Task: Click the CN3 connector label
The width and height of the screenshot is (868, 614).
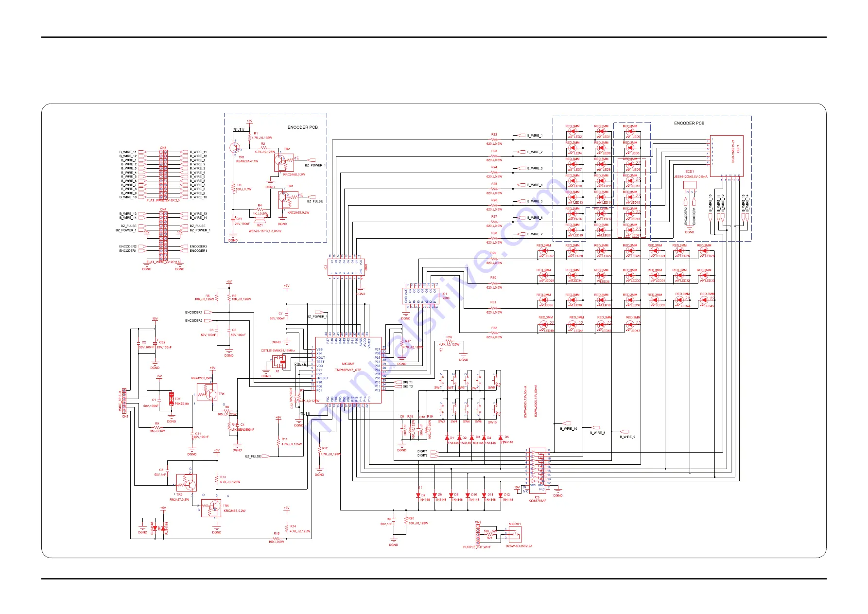Action: (x=163, y=148)
